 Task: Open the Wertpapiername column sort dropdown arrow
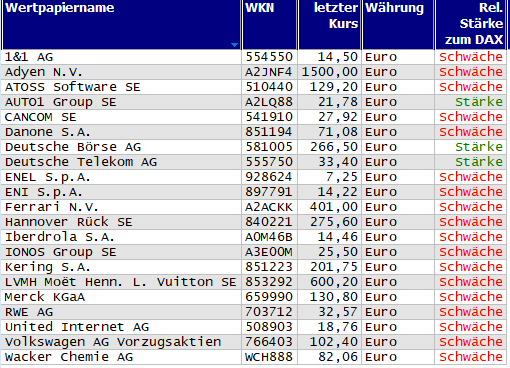(234, 45)
